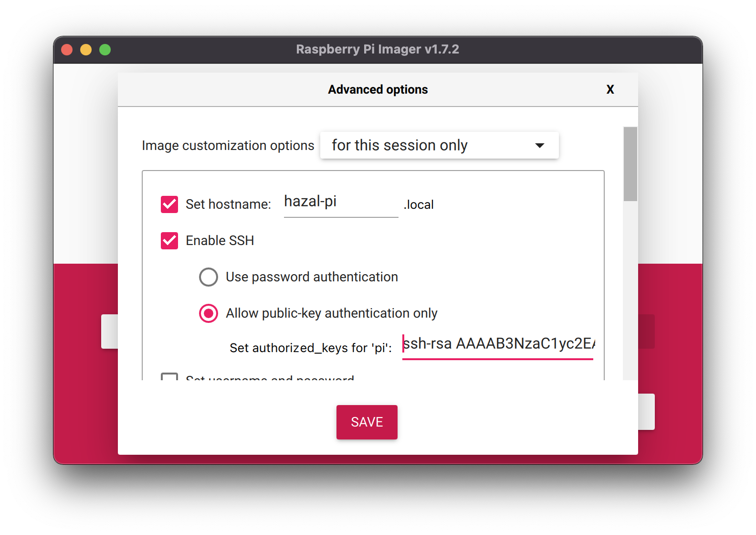This screenshot has width=756, height=535.
Task: Click the 'Advanced options' dialog title
Action: click(x=378, y=90)
